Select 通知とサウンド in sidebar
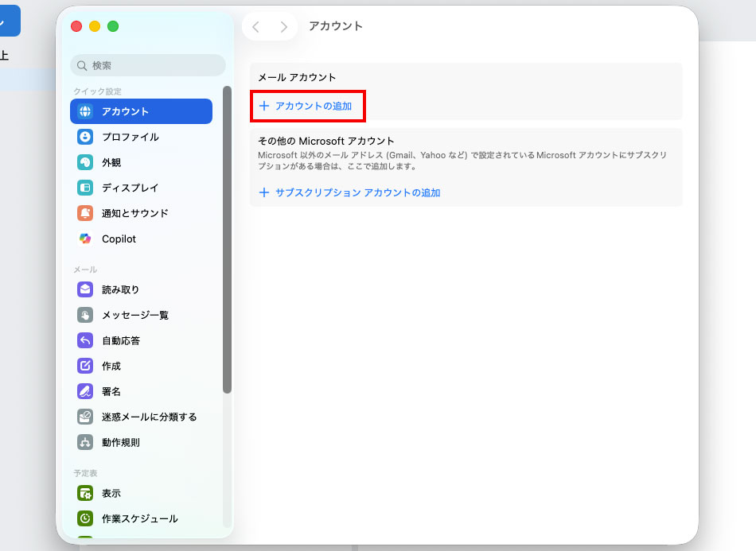The height and width of the screenshot is (551, 756). [x=142, y=213]
